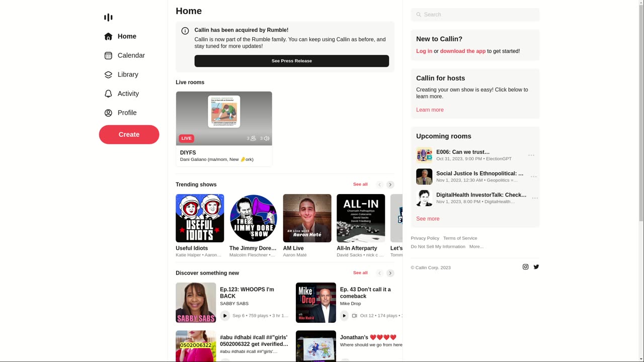This screenshot has height=362, width=644.
Task: Open the Useful Idiots show title
Action: pos(192,248)
